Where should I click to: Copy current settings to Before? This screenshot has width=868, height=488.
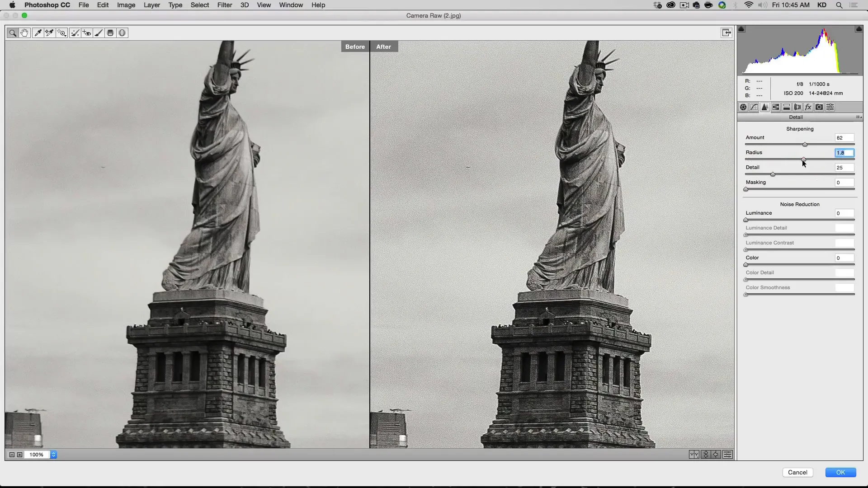pos(717,455)
